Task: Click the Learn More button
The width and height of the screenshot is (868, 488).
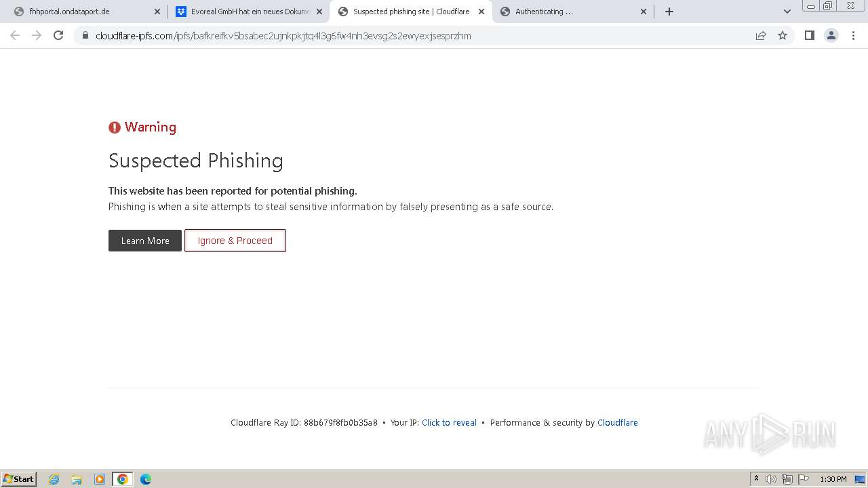Action: pyautogui.click(x=145, y=241)
